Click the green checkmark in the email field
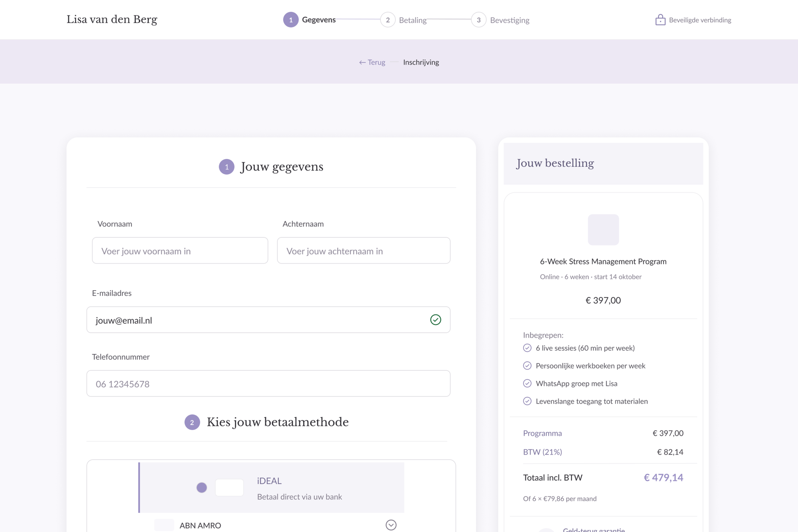Viewport: 798px width, 532px height. 435,320
